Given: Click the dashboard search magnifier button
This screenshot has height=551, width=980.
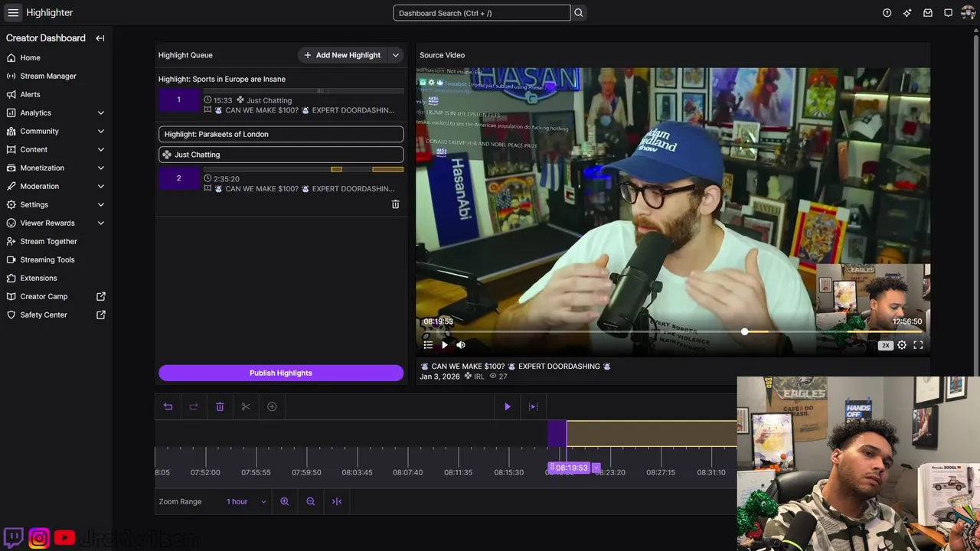Looking at the screenshot, I should click(579, 13).
